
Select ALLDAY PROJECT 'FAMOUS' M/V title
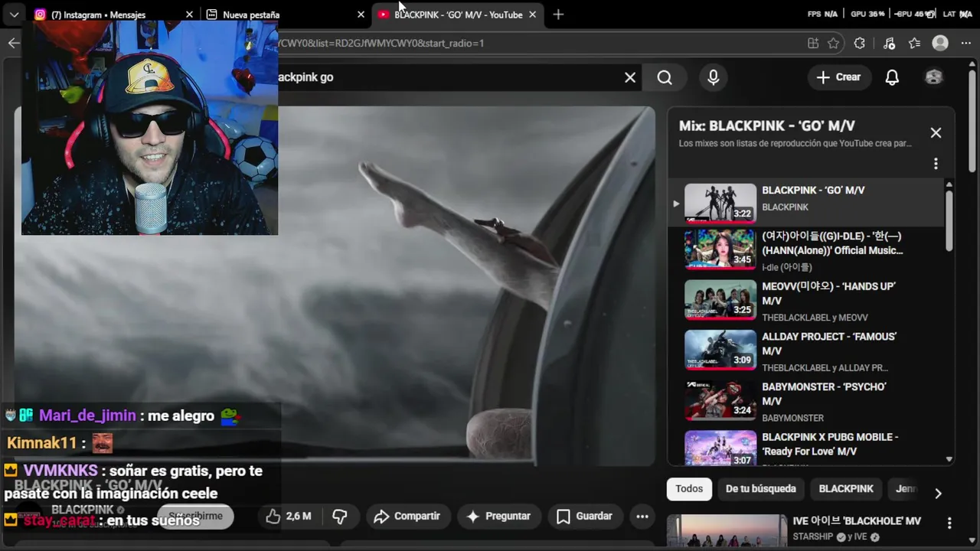829,344
